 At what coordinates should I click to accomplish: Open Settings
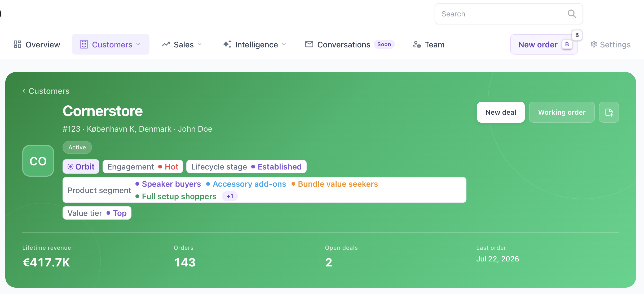tap(610, 44)
